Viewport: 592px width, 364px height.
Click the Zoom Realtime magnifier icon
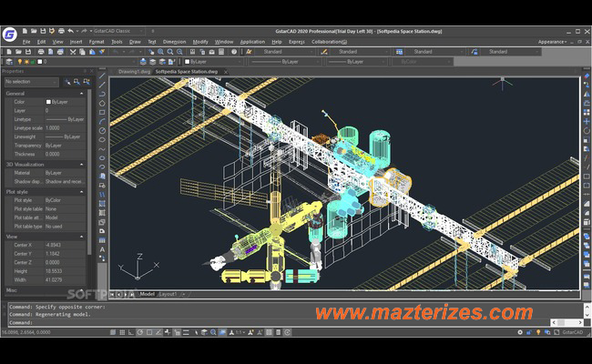[x=161, y=52]
